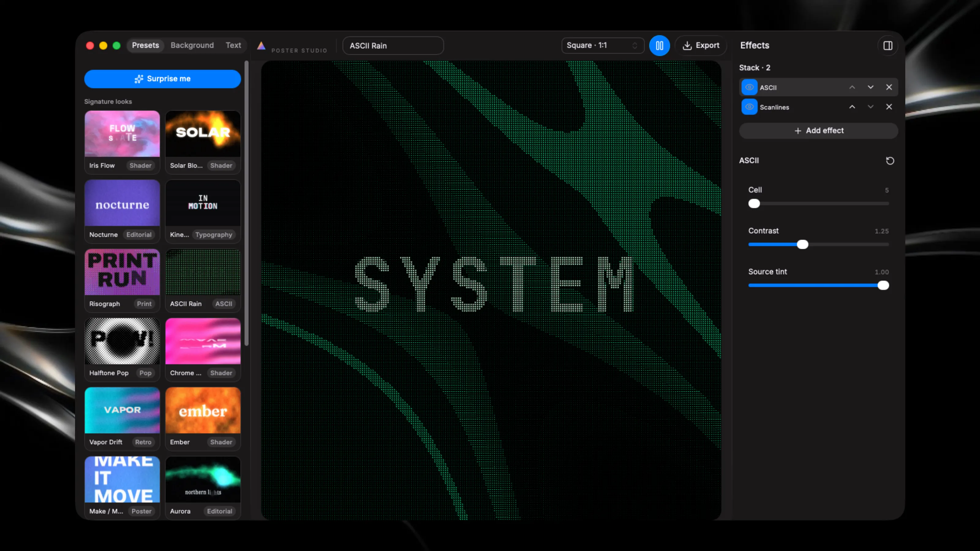The height and width of the screenshot is (551, 980).
Task: Select the Kinetic IN MOTION preset
Action: point(203,203)
